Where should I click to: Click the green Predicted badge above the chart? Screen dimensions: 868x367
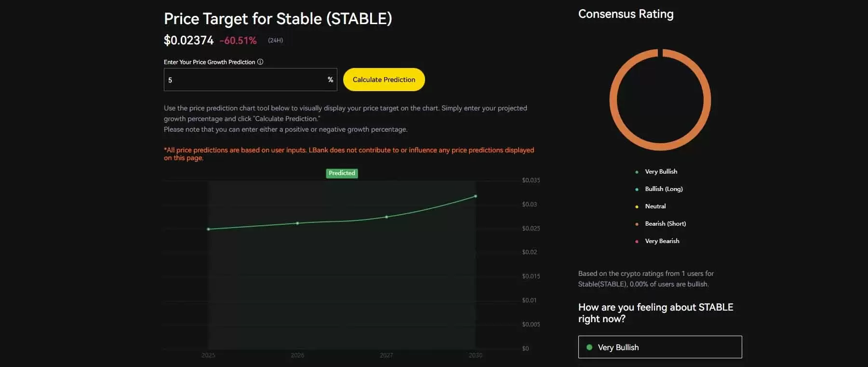tap(342, 173)
